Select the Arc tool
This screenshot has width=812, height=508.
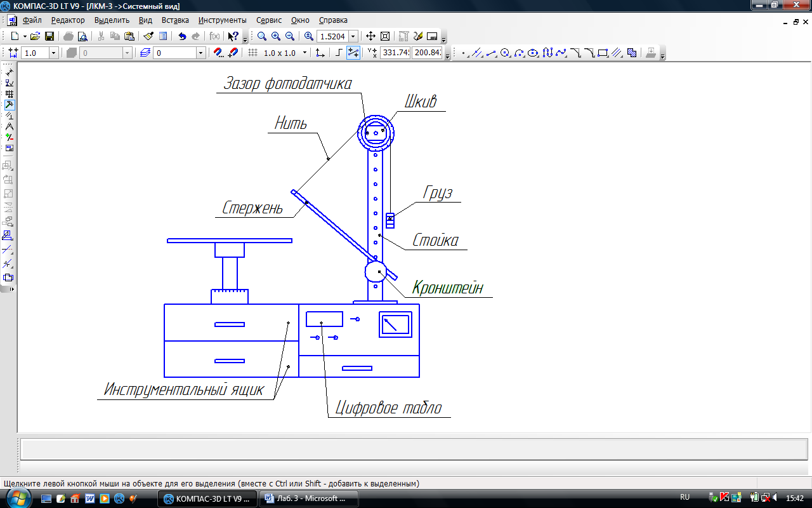pyautogui.click(x=520, y=53)
